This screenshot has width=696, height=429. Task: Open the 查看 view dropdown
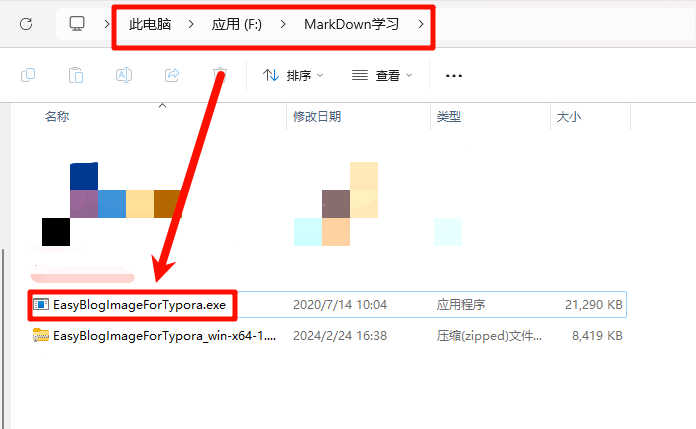tap(382, 75)
